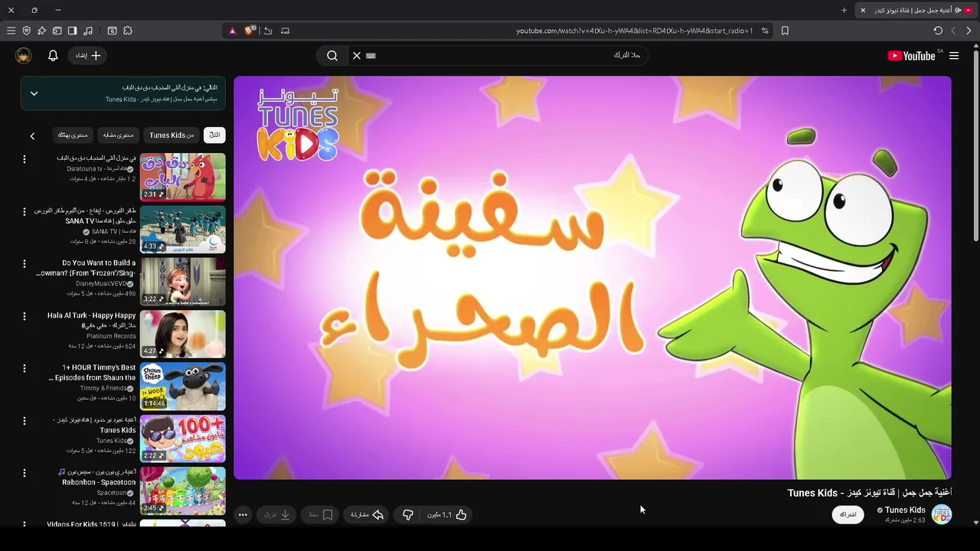Click the share arrow icon in address bar

[x=268, y=31]
